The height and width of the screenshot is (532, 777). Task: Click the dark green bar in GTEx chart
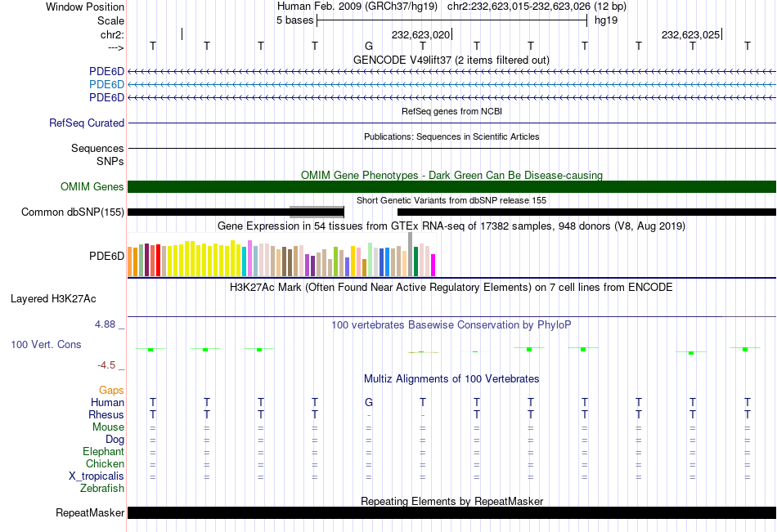[x=415, y=261]
